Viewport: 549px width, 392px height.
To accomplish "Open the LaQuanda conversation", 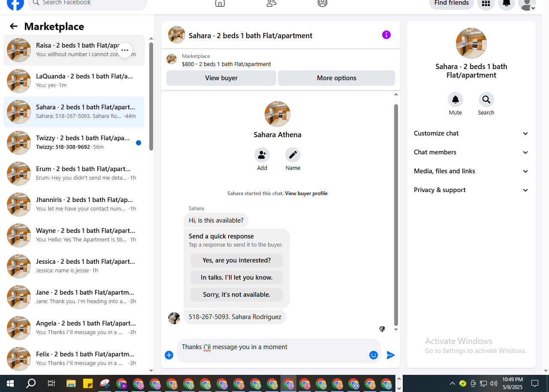I will click(74, 81).
